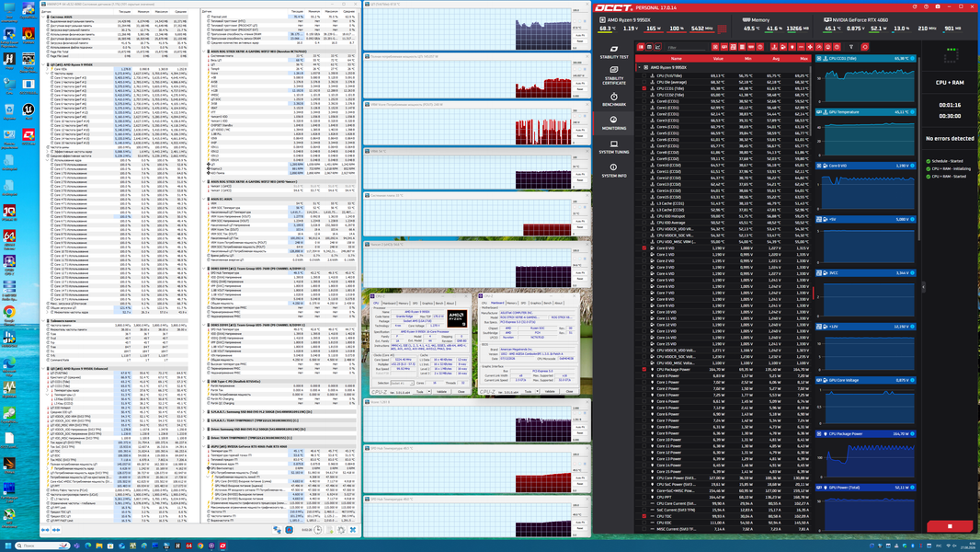This screenshot has height=552, width=980.
Task: Uncheck the CPU CCD1 (Tdie) checkbox
Action: tap(644, 88)
